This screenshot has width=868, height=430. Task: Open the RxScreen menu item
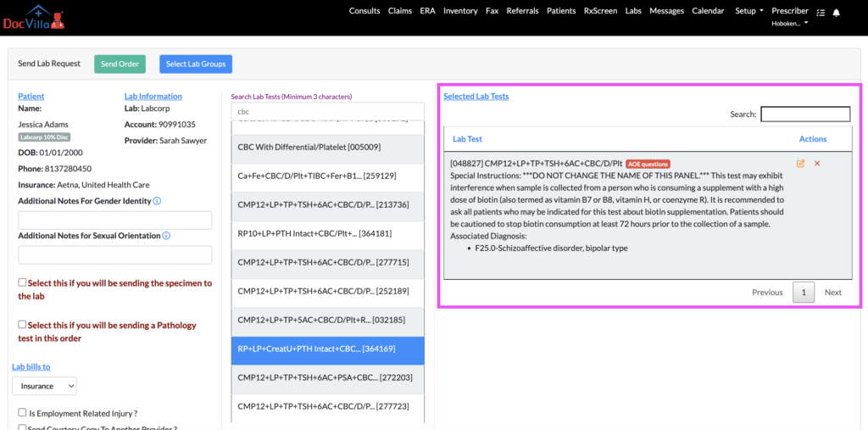(x=600, y=11)
